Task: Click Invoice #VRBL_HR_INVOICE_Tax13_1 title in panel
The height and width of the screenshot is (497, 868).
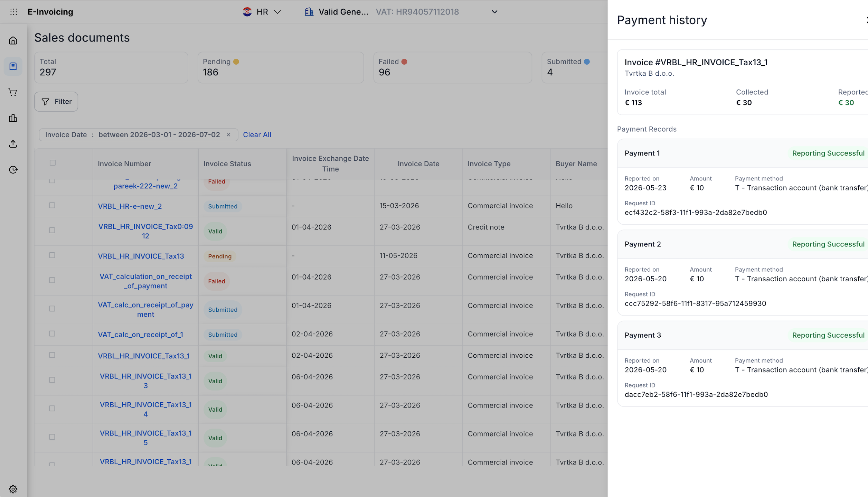Action: click(696, 62)
